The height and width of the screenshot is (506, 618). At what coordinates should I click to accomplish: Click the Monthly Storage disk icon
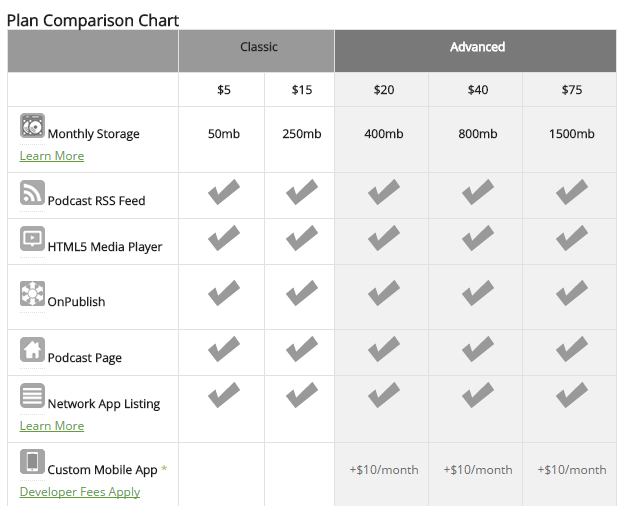(32, 127)
